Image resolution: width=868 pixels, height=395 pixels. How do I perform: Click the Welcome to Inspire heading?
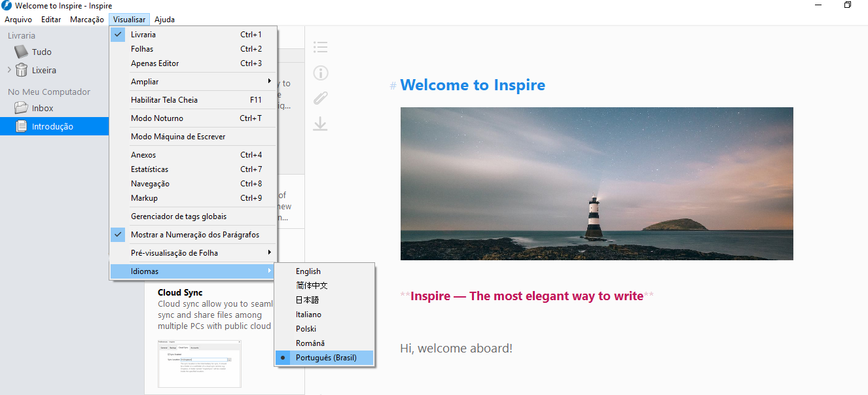(473, 85)
